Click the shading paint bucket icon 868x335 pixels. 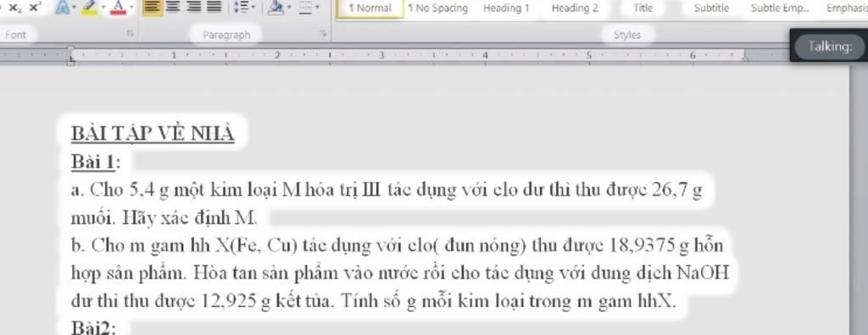(275, 7)
